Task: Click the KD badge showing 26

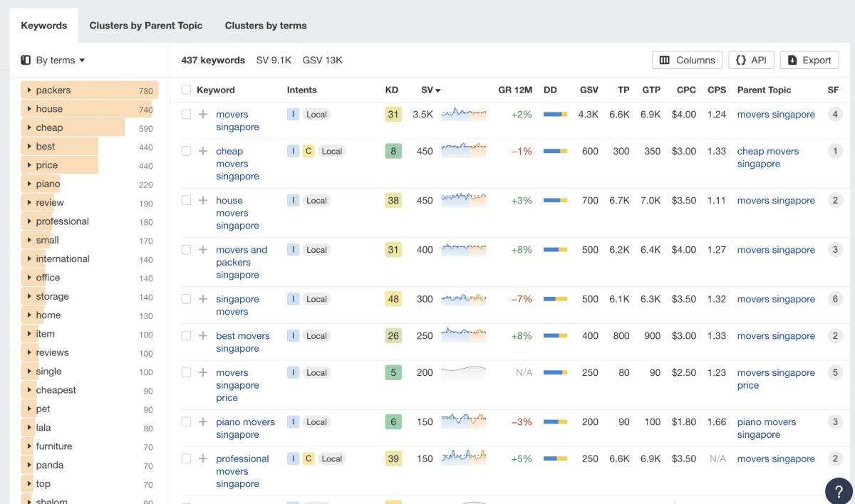Action: pyautogui.click(x=393, y=336)
